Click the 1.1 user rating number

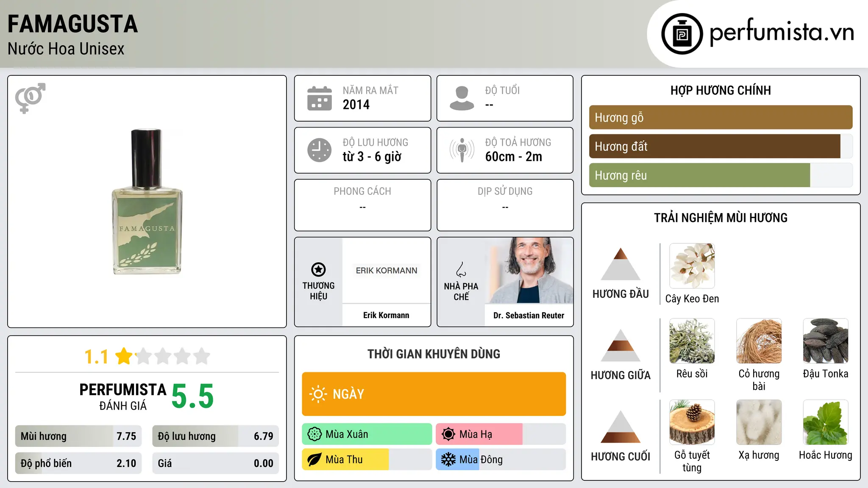[97, 357]
